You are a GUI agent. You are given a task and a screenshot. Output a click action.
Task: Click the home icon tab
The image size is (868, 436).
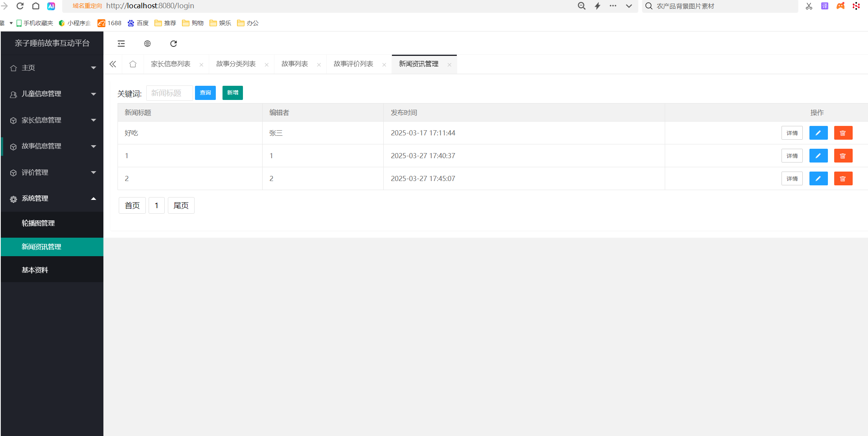[133, 64]
